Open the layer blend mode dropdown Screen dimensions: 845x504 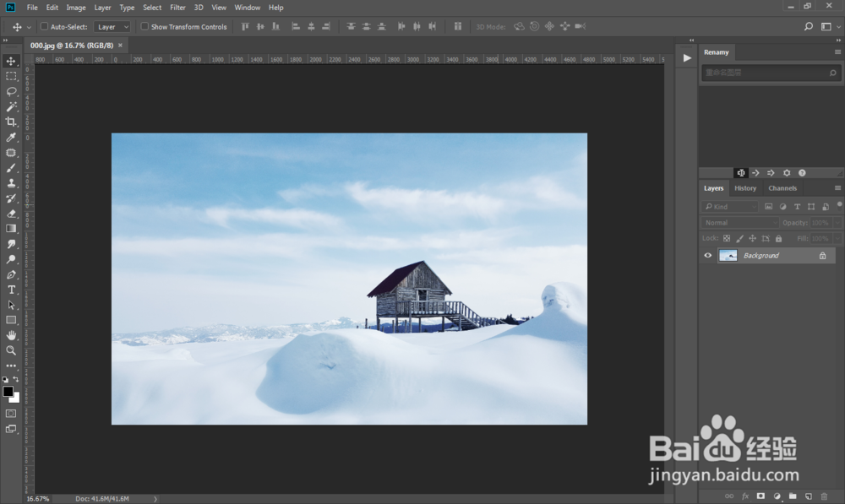(739, 222)
